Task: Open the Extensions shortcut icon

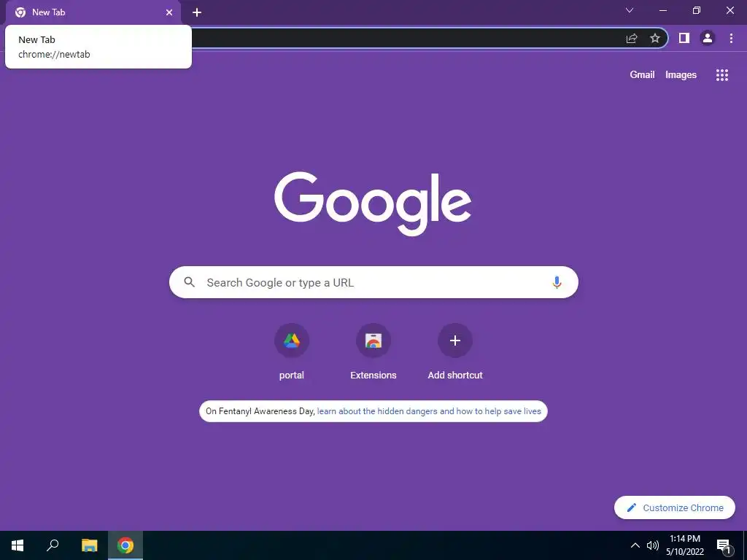Action: [373, 341]
